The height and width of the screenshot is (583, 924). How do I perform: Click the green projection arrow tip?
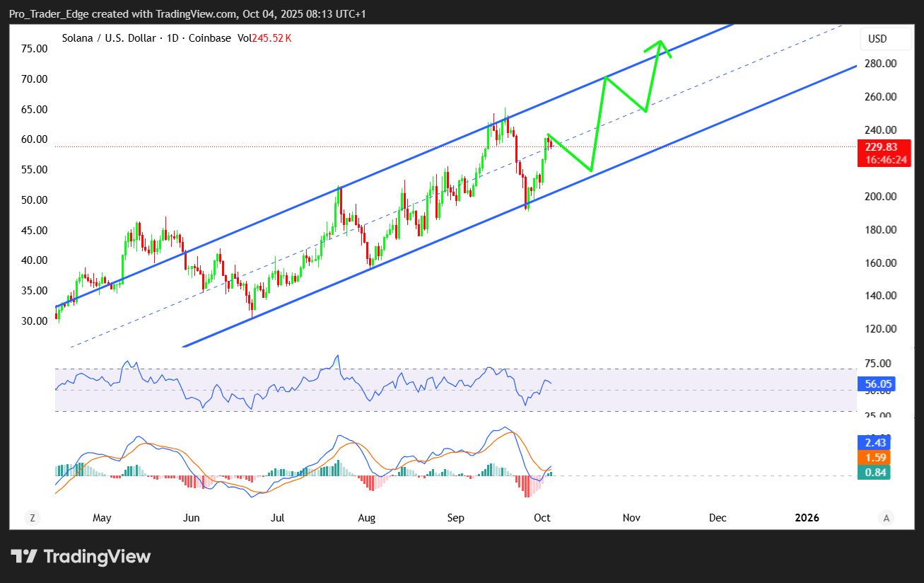click(x=661, y=41)
